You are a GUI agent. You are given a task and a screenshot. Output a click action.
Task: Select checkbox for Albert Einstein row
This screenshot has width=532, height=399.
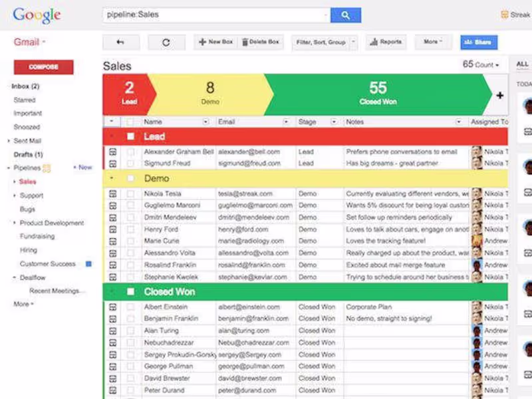click(130, 307)
